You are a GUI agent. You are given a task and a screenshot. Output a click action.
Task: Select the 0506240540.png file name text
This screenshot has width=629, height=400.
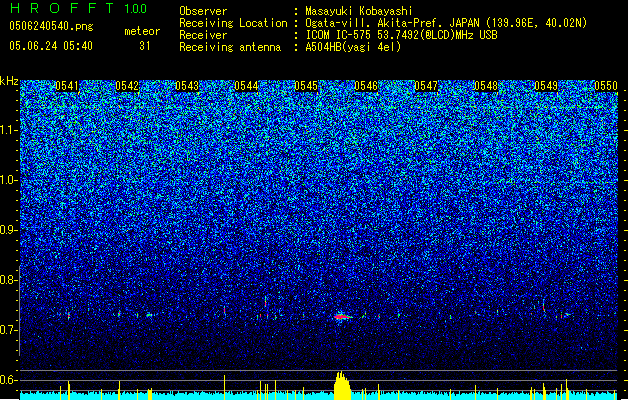pos(51,26)
